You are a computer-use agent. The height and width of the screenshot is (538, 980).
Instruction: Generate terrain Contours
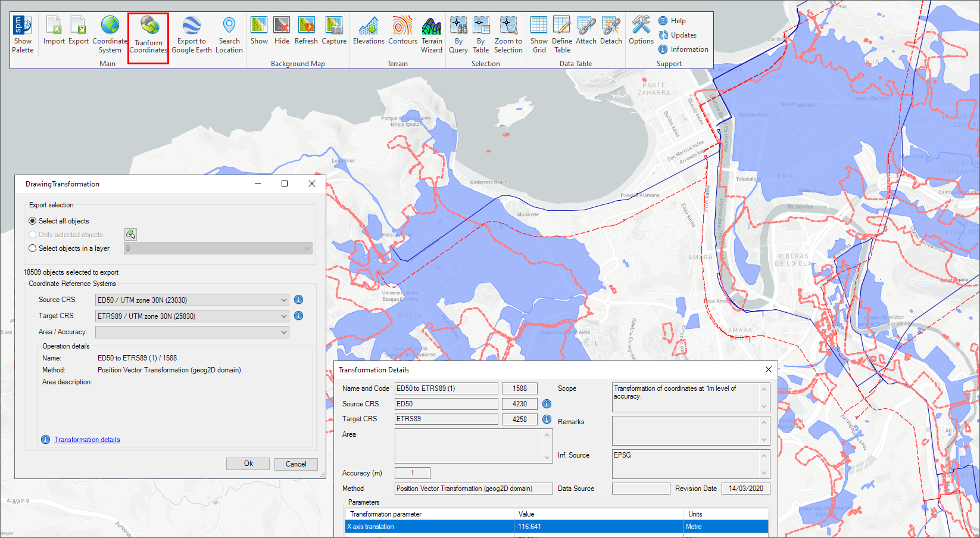402,30
